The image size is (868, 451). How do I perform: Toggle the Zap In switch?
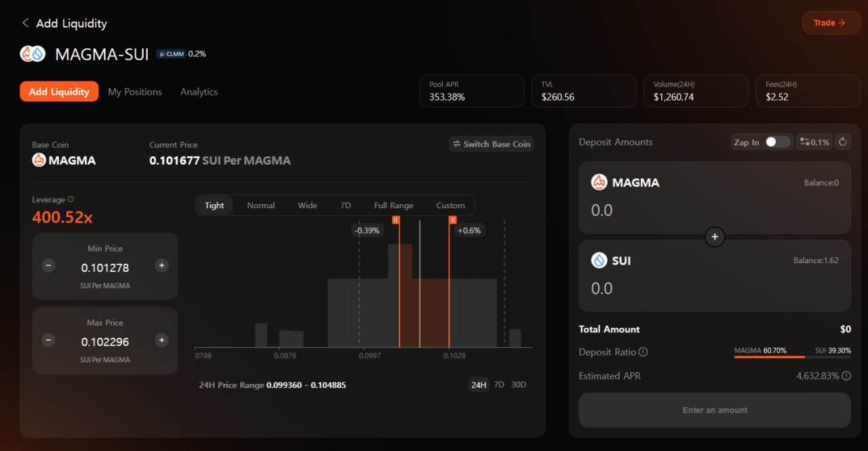pyautogui.click(x=777, y=142)
